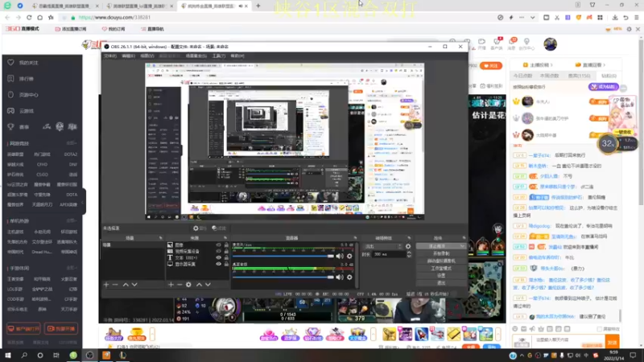Open source properties gear below sources list

tap(188, 285)
